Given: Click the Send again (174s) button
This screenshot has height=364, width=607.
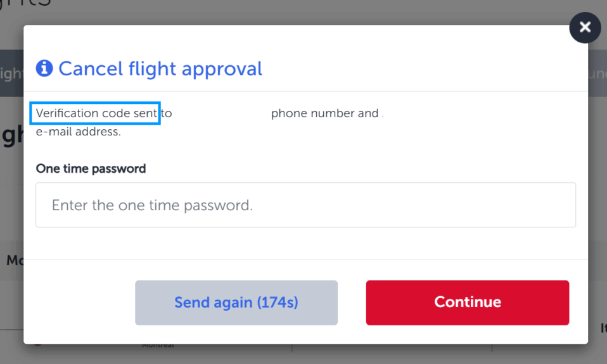Looking at the screenshot, I should point(236,303).
